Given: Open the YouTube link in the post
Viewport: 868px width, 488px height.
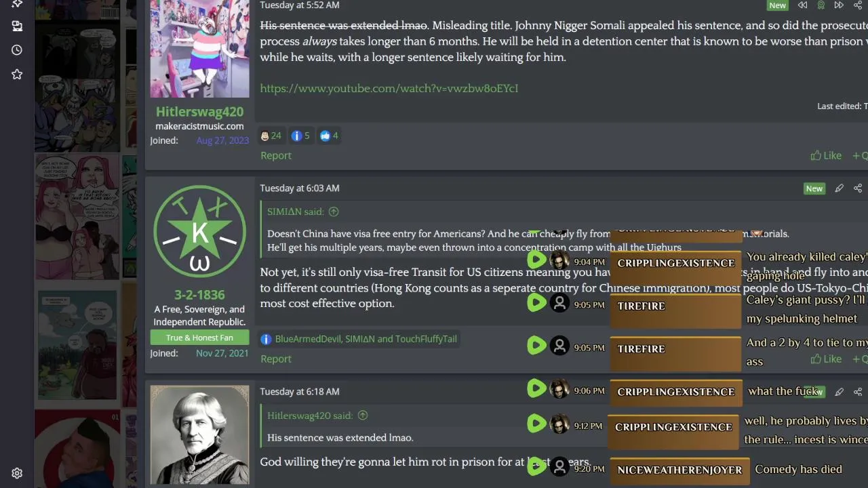Looking at the screenshot, I should tap(389, 88).
